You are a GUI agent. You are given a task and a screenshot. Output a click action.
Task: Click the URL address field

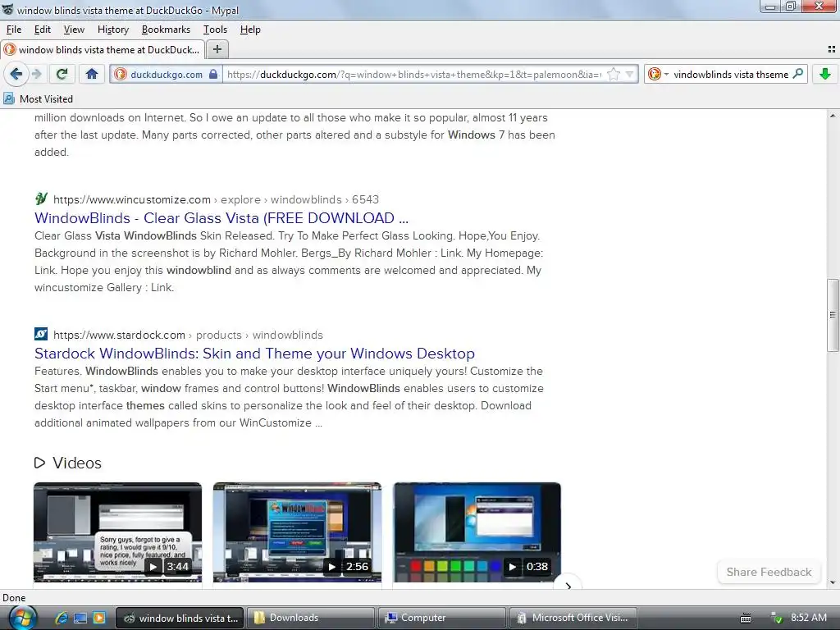414,74
